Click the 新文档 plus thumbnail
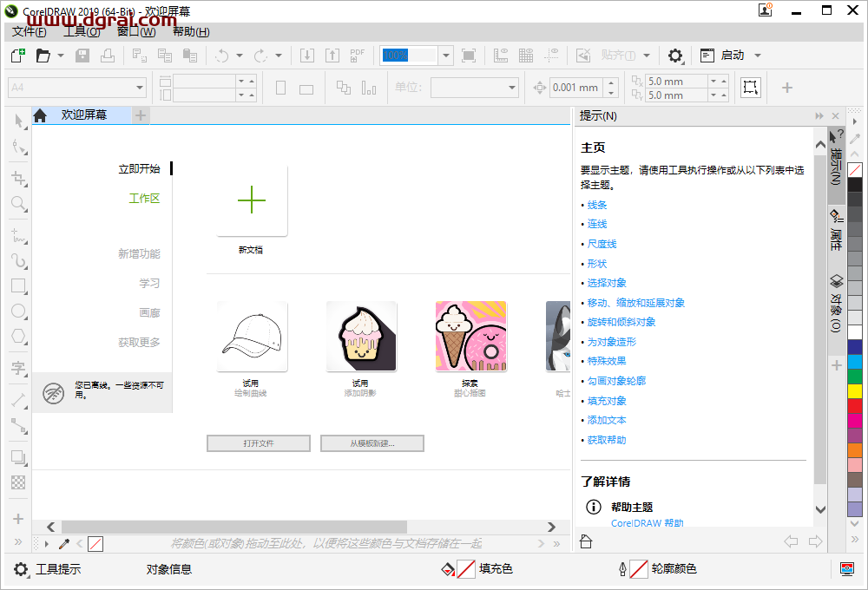Screen dimensions: 868x590 252,200
